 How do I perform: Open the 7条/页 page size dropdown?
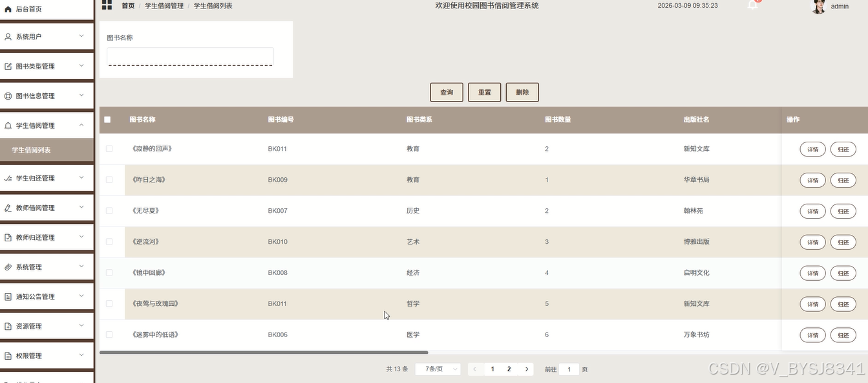click(x=438, y=369)
